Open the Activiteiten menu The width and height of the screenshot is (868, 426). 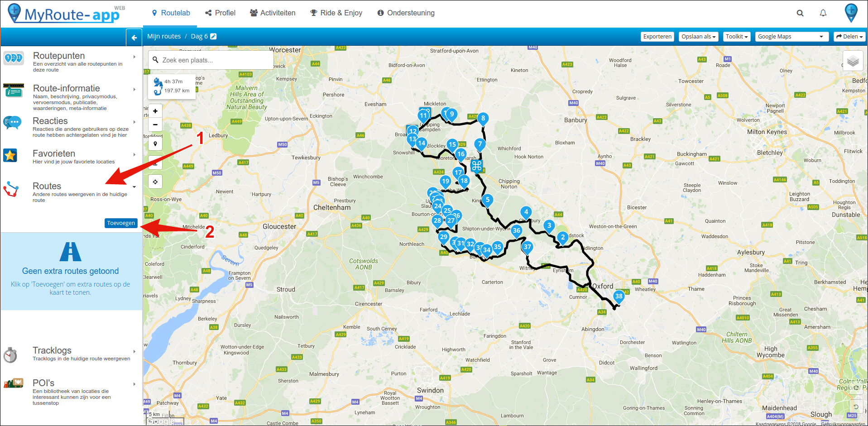pos(273,13)
